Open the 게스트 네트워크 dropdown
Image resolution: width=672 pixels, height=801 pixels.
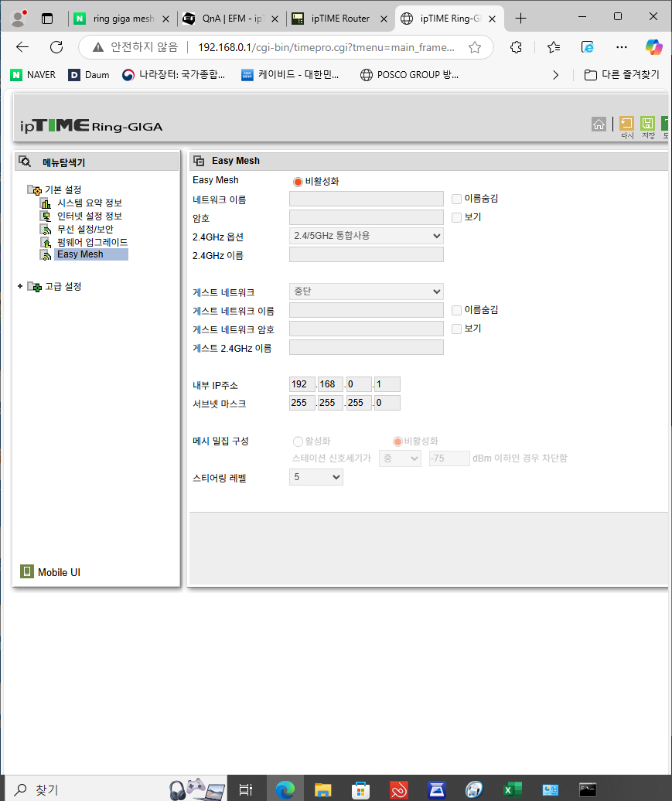[x=367, y=291]
